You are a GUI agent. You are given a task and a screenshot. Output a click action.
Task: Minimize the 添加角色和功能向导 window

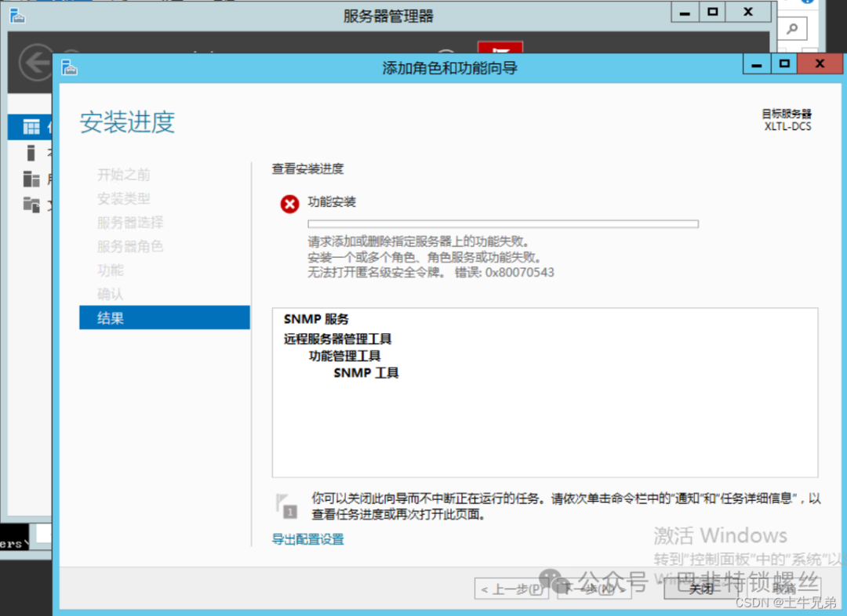click(x=757, y=64)
